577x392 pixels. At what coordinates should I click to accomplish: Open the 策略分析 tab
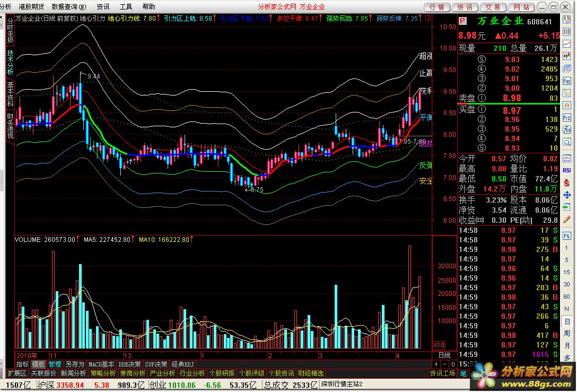103,373
